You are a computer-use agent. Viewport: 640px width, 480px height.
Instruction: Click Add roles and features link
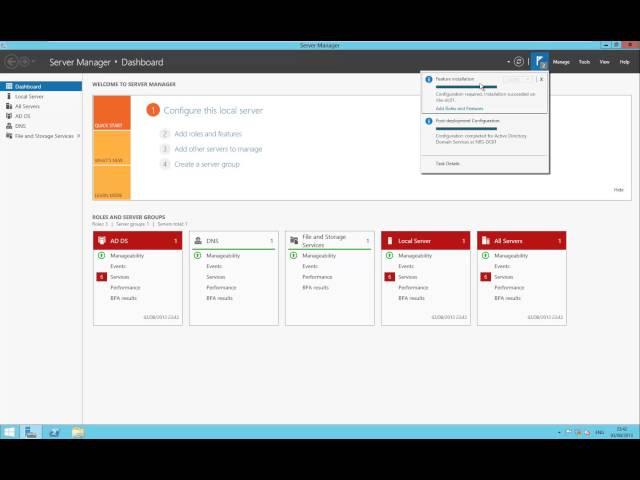tap(208, 134)
